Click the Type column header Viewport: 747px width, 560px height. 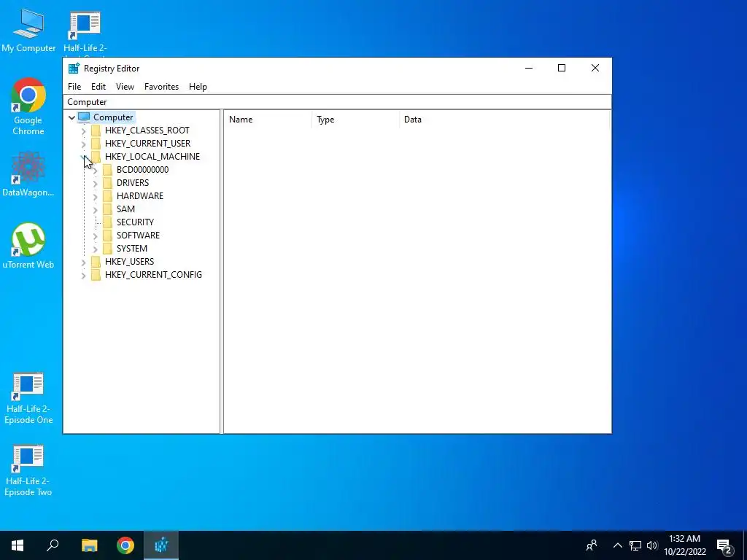point(355,120)
